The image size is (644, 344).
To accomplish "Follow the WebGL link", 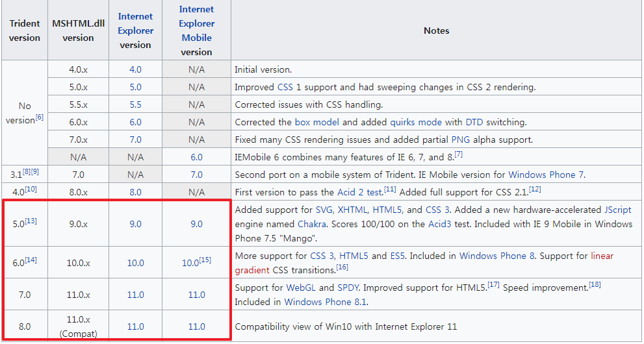I will click(301, 288).
